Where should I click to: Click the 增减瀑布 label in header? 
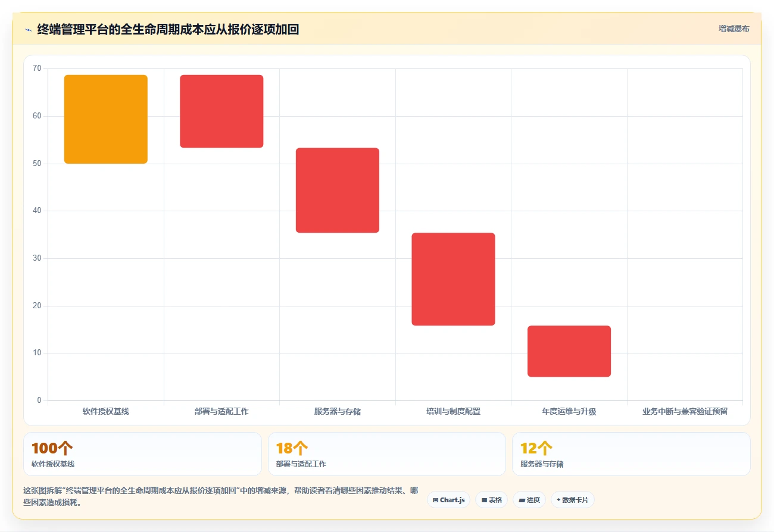click(x=734, y=29)
